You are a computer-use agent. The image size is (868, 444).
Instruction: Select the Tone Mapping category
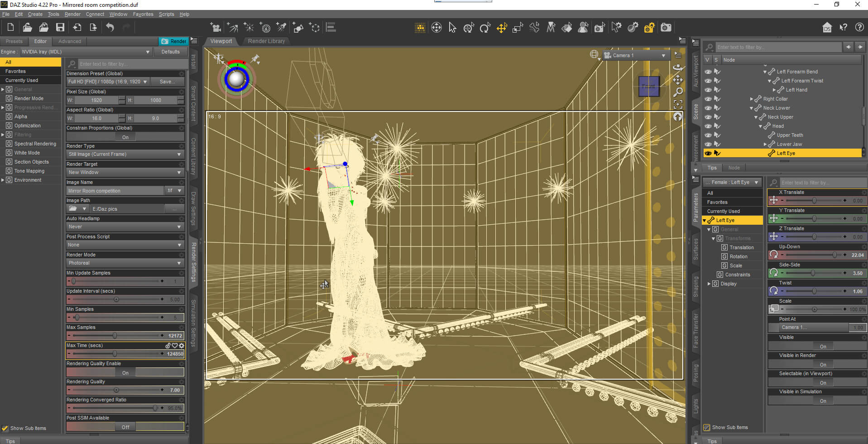click(29, 171)
